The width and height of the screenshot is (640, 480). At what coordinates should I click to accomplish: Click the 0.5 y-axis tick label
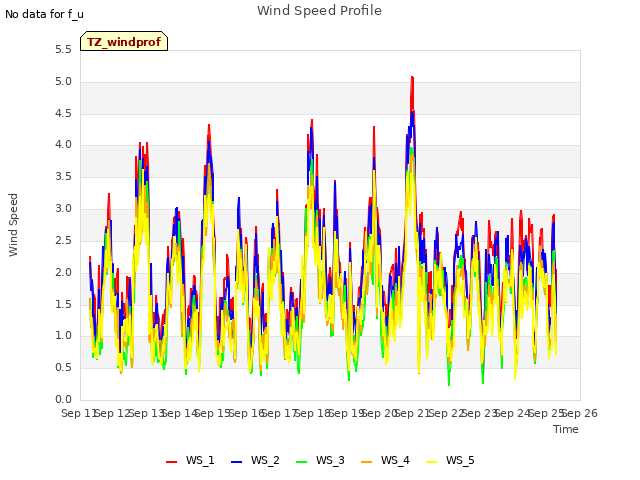(63, 368)
